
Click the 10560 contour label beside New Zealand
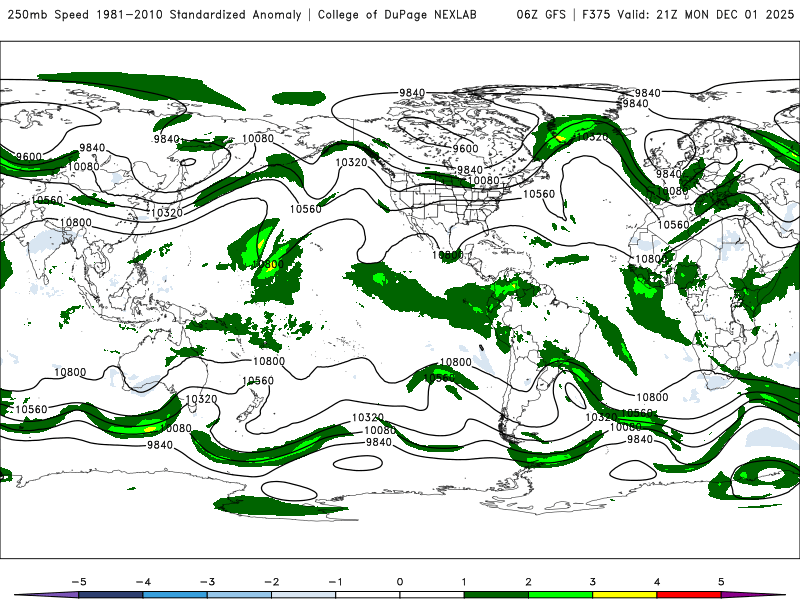258,381
